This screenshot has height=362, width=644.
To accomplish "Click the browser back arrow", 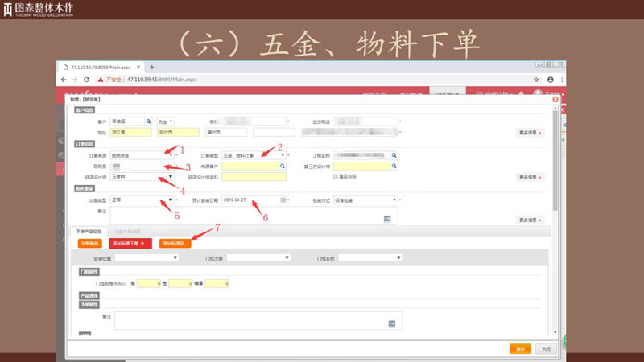I will [x=64, y=80].
